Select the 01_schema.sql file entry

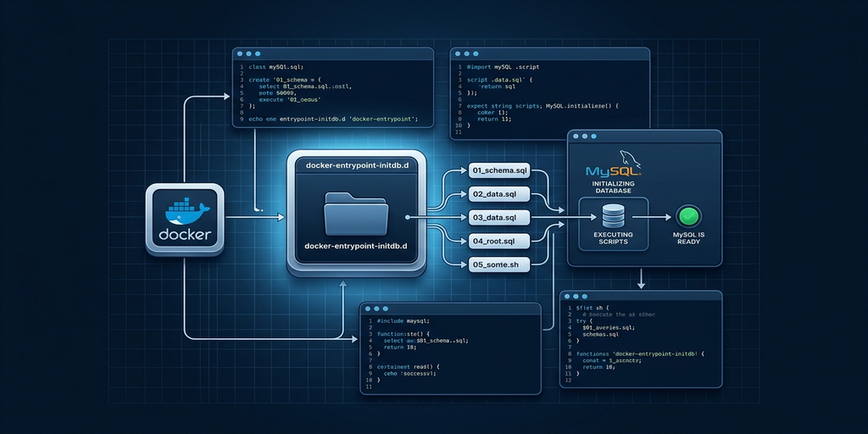[x=499, y=170]
